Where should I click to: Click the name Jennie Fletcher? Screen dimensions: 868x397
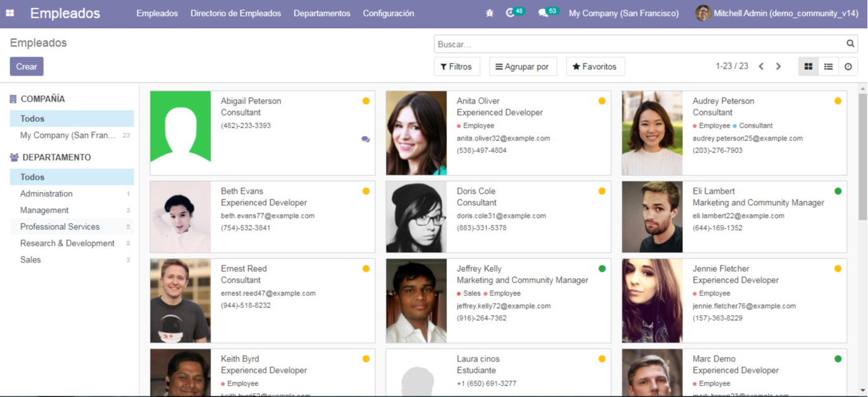point(720,269)
